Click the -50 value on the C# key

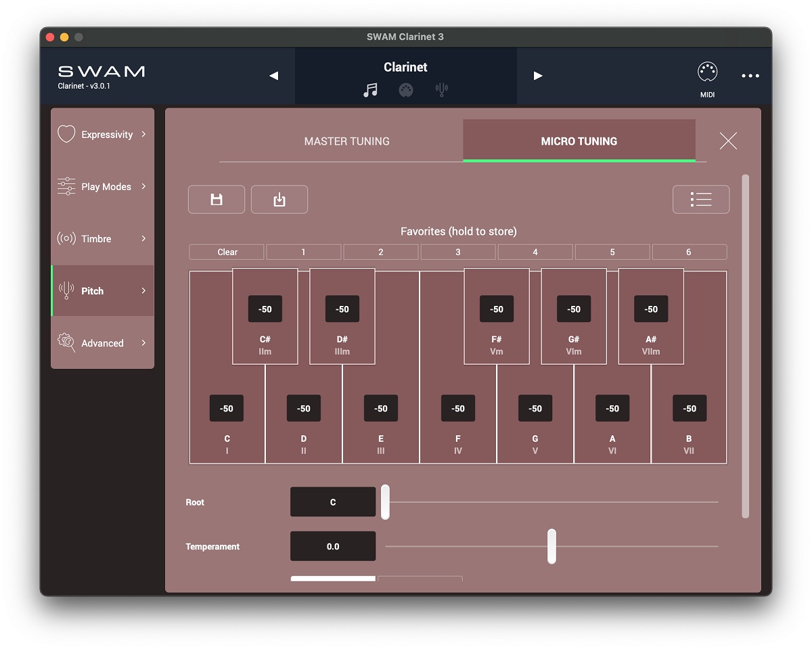[x=265, y=309]
